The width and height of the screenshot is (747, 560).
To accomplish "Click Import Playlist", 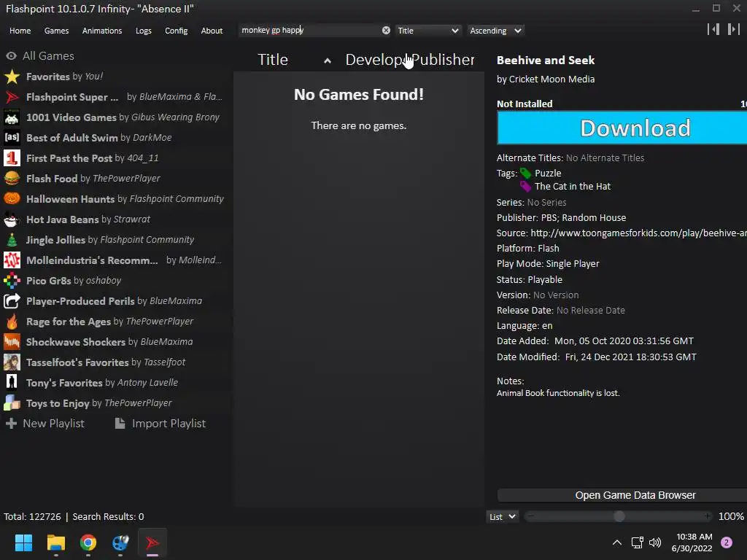I will coord(160,424).
